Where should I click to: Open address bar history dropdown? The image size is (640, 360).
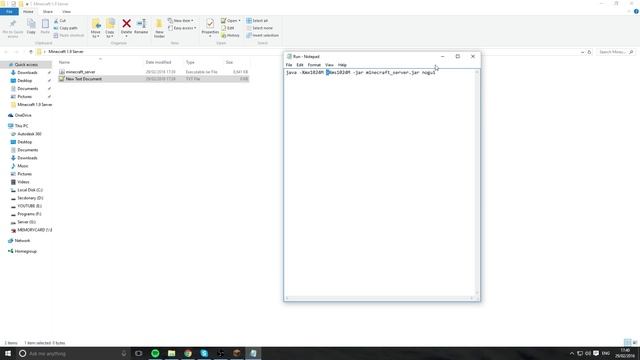tap(582, 52)
